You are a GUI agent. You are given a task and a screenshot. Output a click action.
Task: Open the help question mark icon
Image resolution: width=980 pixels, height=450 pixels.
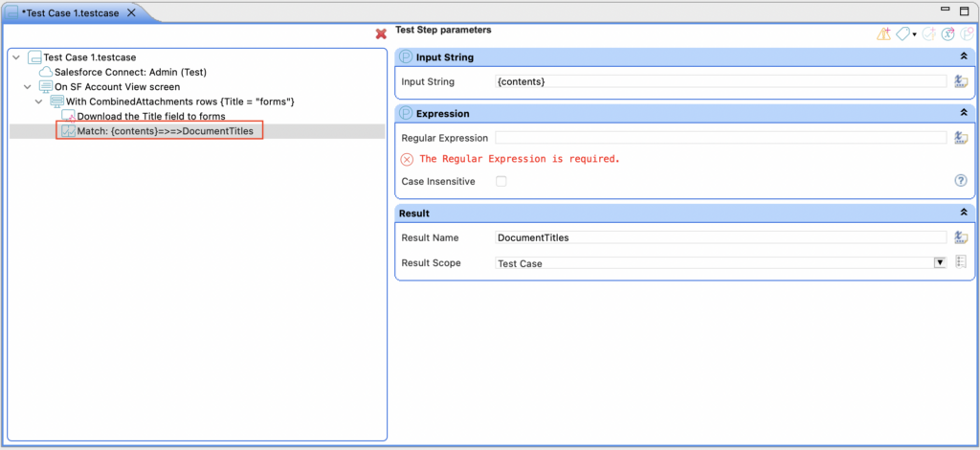pyautogui.click(x=961, y=181)
